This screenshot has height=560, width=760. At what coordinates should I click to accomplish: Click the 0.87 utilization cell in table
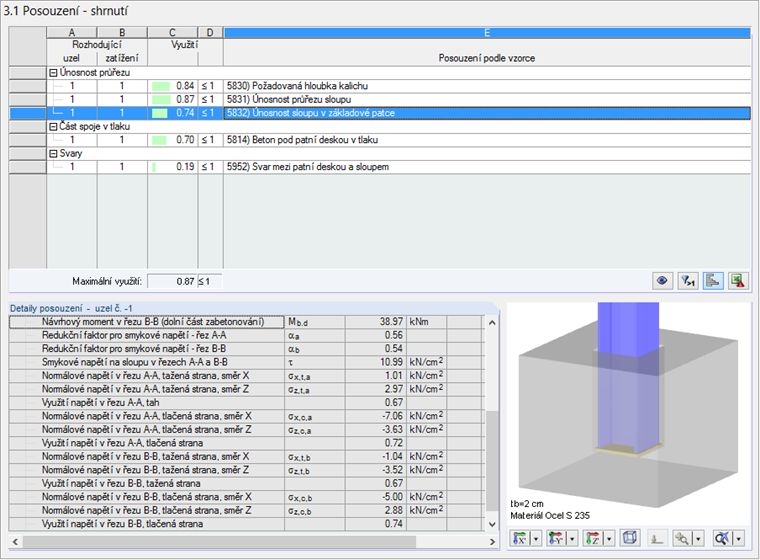[173, 99]
